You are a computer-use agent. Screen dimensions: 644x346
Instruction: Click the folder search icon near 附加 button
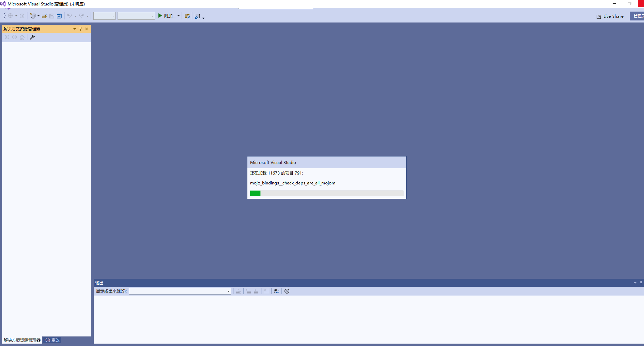187,16
